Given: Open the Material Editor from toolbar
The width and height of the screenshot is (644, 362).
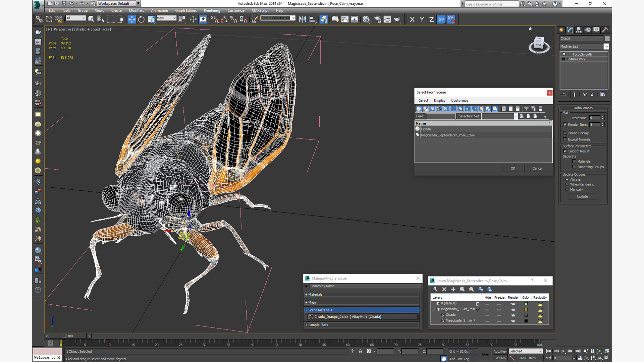Looking at the screenshot, I should (366, 19).
